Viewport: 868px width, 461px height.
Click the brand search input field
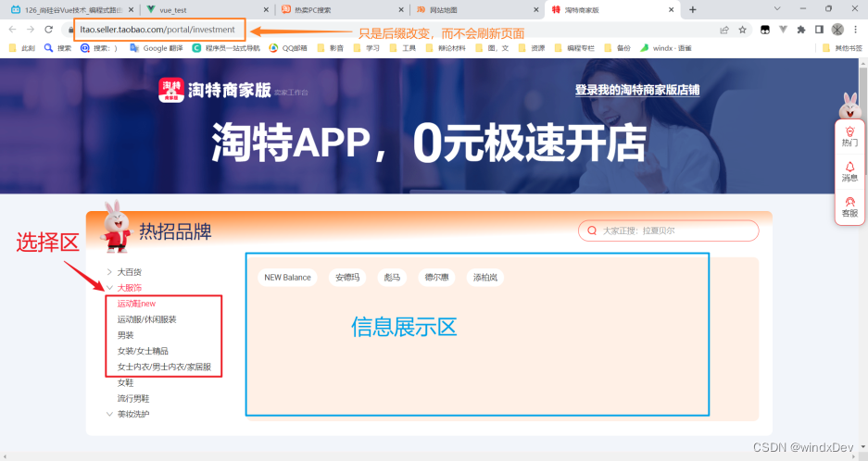(668, 230)
